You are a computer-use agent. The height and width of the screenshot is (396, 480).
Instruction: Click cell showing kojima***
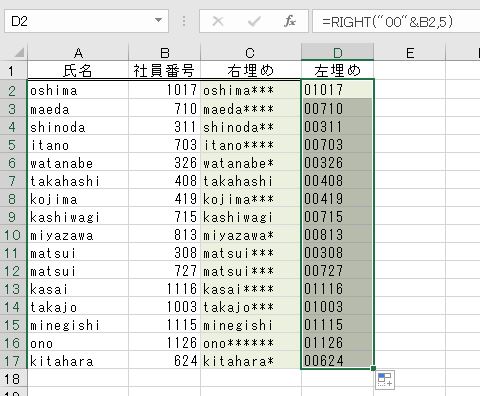point(251,199)
